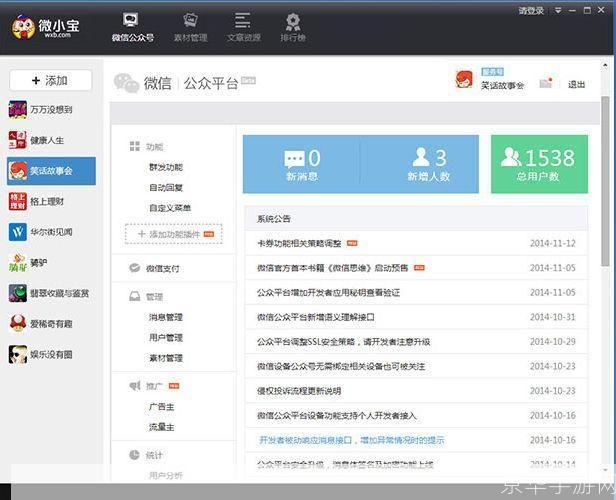Open the 素材管理 toolbar icon
Image resolution: width=616 pixels, height=500 pixels.
point(191,19)
